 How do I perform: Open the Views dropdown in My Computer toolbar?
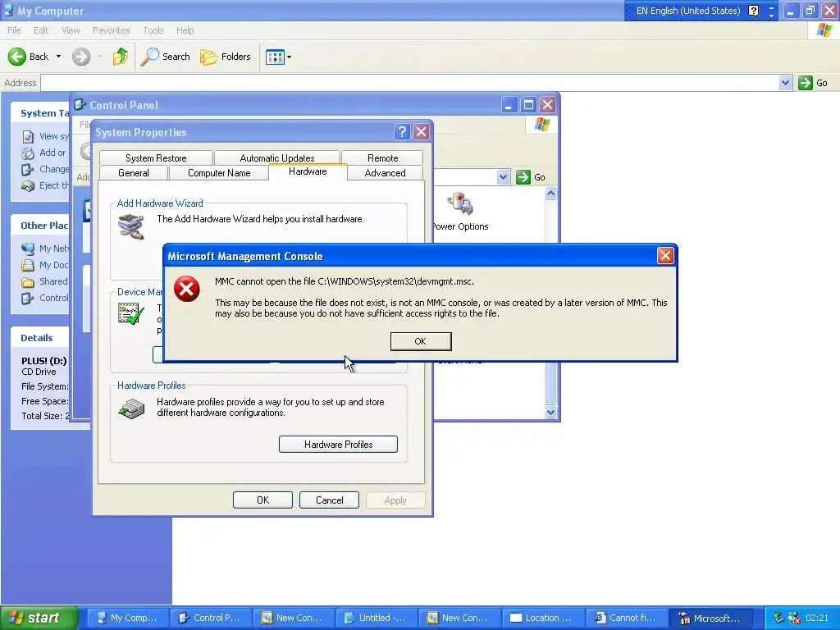pyautogui.click(x=279, y=57)
